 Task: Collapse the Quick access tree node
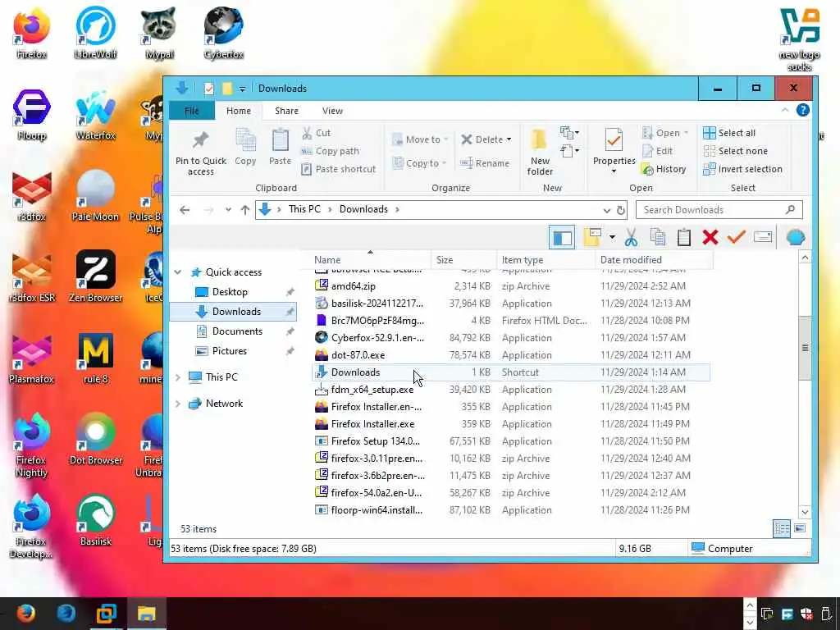[178, 272]
